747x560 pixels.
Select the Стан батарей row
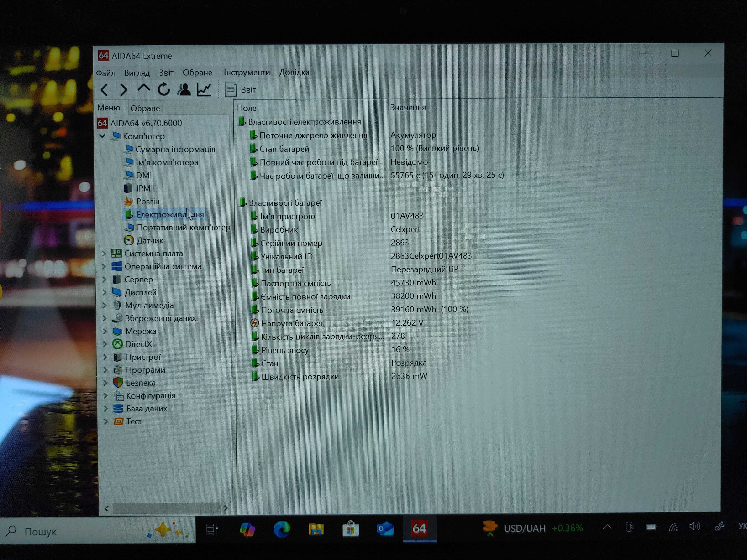(365, 149)
